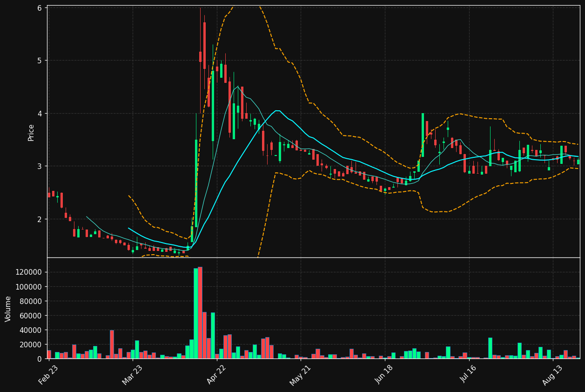
Task: Click the May 21 date label
Action: pyautogui.click(x=300, y=375)
